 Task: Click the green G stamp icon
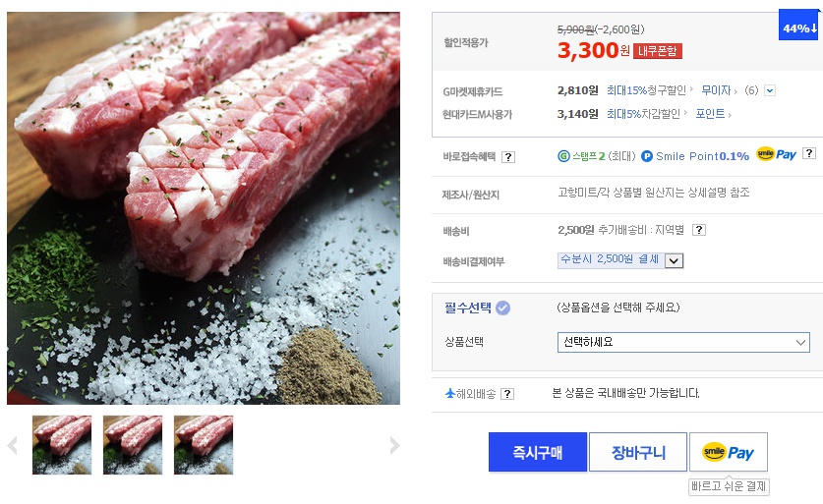point(563,155)
